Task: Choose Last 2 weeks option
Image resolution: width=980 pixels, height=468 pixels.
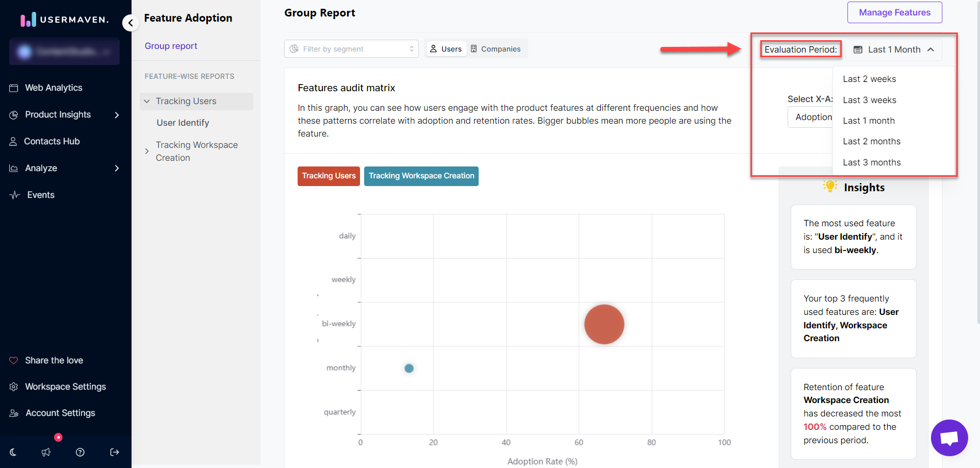Action: coord(869,79)
